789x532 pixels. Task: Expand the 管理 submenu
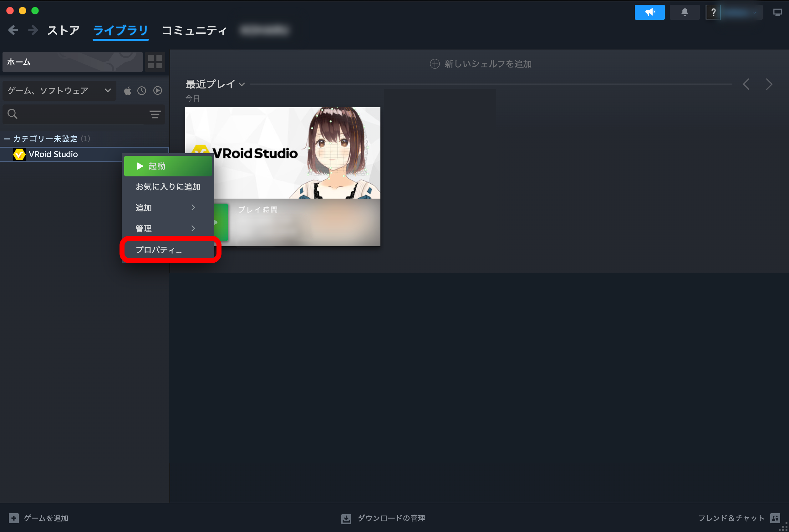[168, 228]
